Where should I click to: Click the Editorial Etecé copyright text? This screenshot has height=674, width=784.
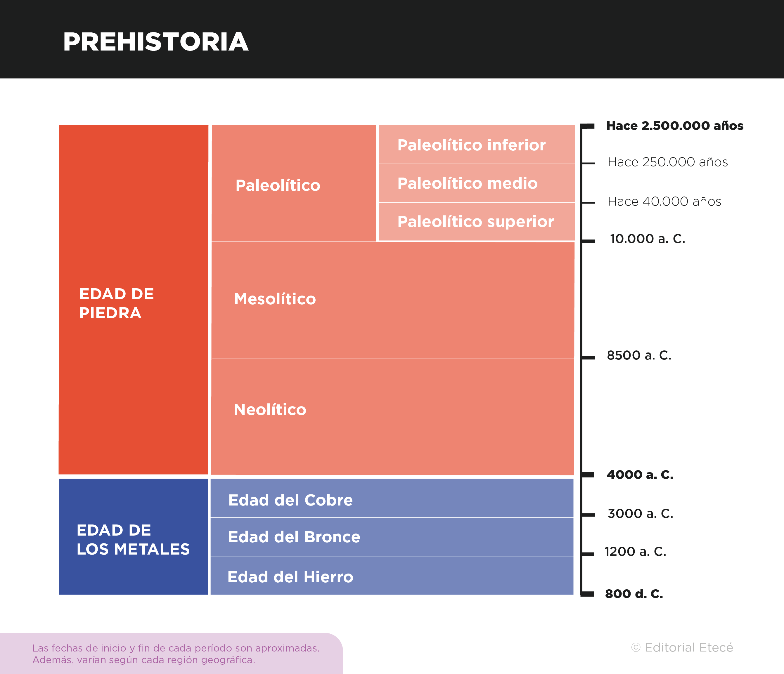(682, 647)
